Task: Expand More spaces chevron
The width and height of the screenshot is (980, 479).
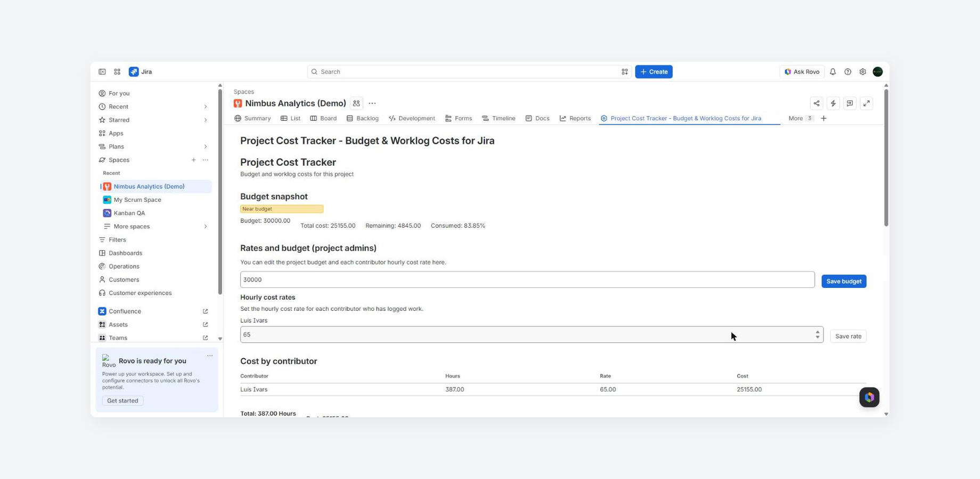Action: pos(205,226)
